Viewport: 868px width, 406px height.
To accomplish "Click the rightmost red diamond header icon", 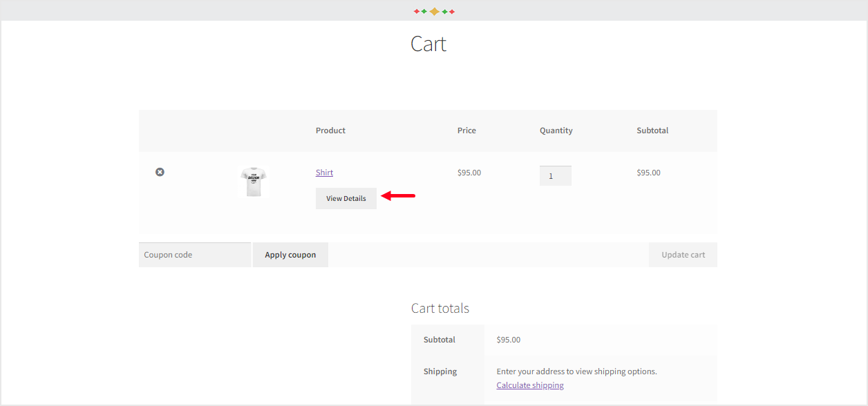I will (x=451, y=11).
